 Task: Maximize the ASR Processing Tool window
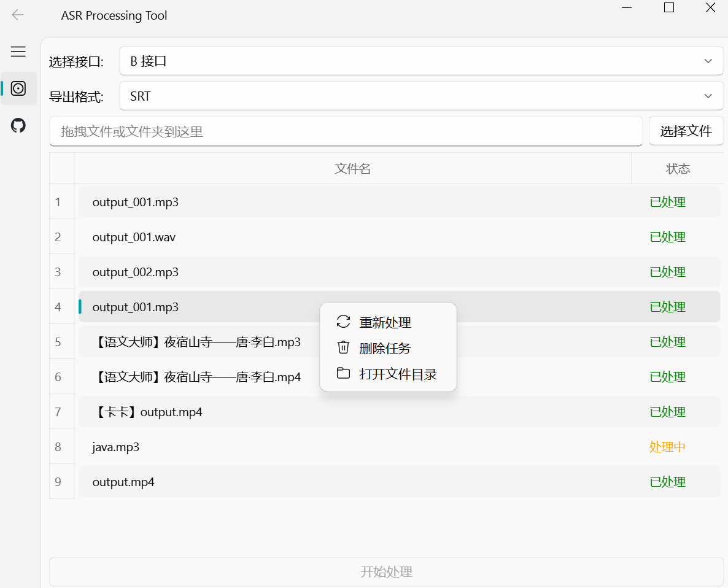point(669,7)
